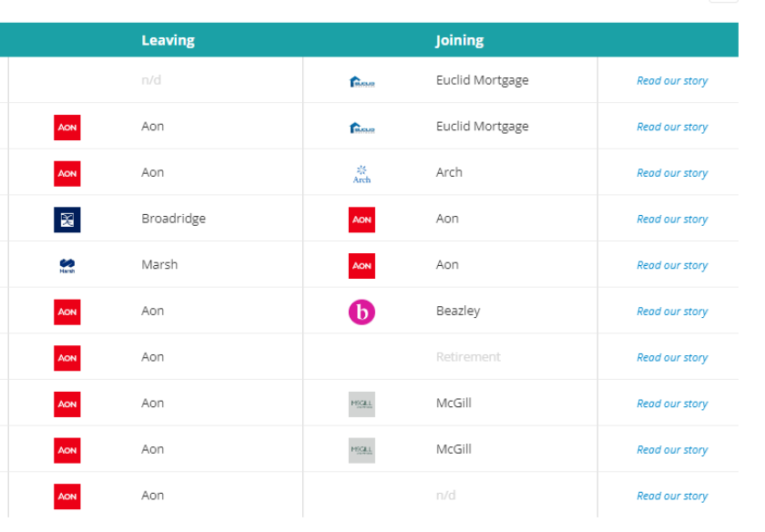Viewport: 765px width, 532px height.
Task: Click Euclid Mortgage logo in first row
Action: pyautogui.click(x=362, y=81)
